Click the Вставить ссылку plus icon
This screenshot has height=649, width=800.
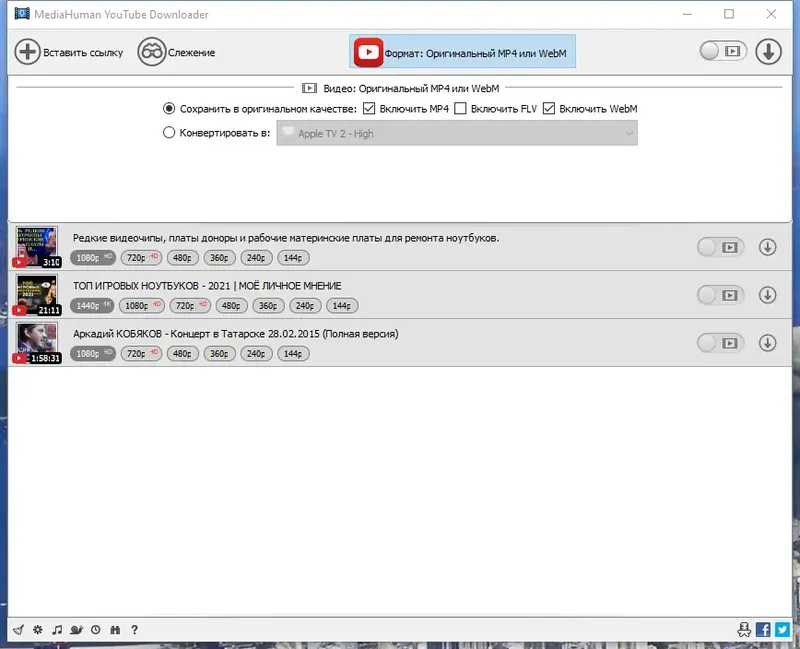[x=28, y=52]
